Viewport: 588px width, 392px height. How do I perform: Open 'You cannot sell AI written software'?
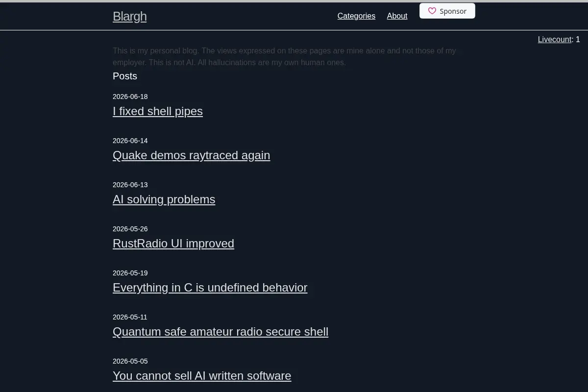[202, 376]
